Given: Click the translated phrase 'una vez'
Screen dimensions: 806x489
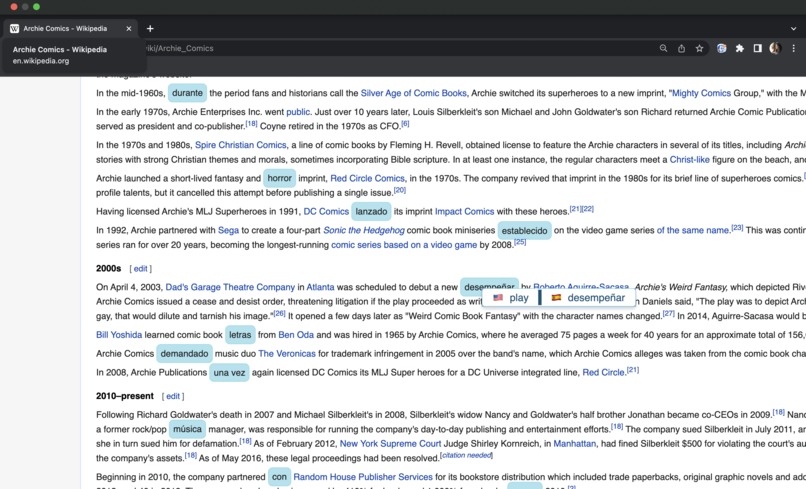Looking at the screenshot, I should click(x=229, y=373).
